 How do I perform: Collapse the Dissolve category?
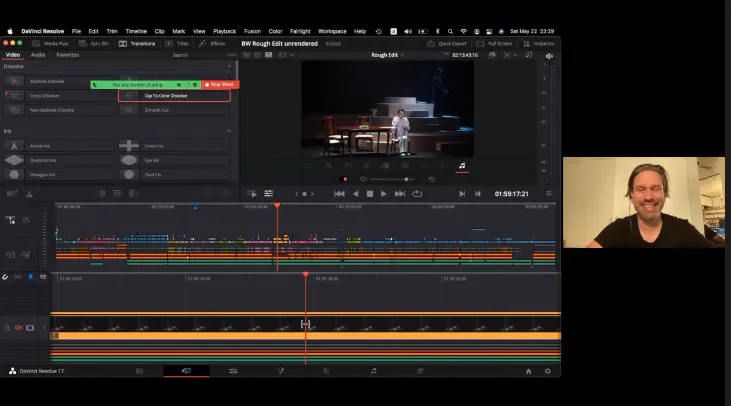click(228, 66)
